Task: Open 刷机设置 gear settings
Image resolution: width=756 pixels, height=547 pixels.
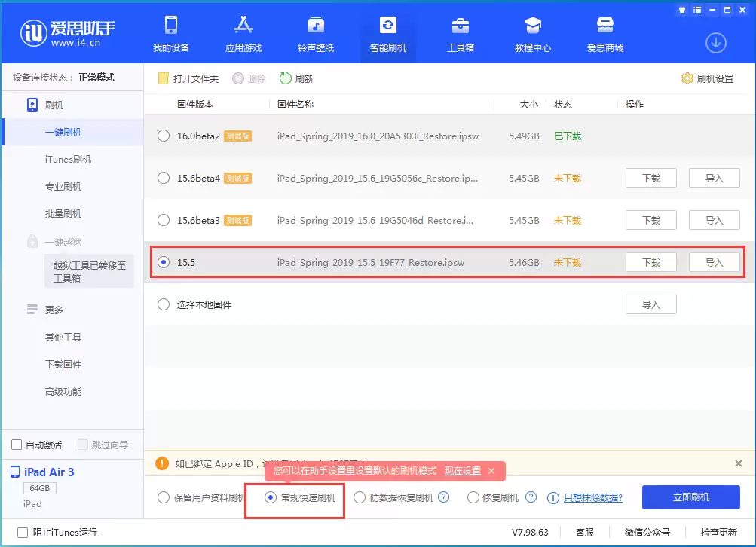Action: [707, 78]
